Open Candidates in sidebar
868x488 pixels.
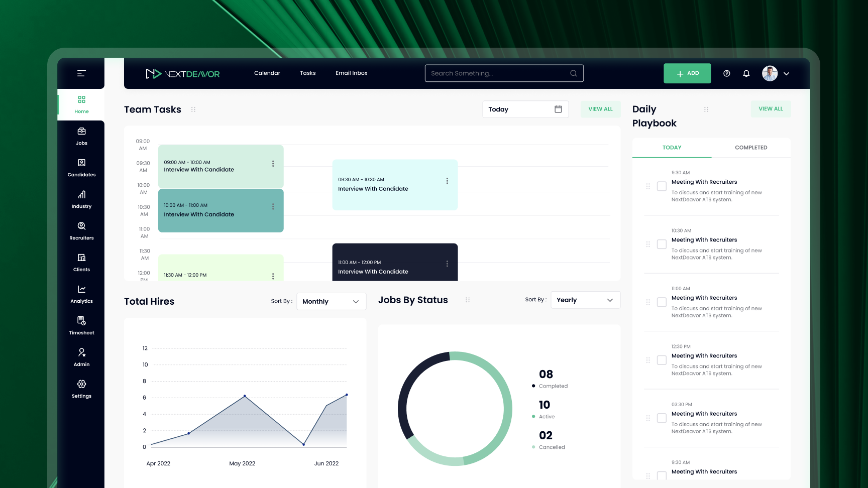click(x=81, y=168)
